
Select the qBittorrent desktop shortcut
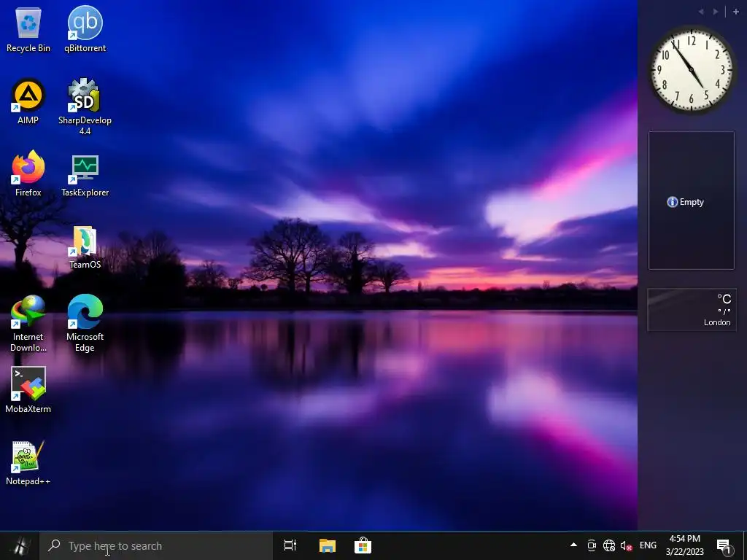[85, 30]
